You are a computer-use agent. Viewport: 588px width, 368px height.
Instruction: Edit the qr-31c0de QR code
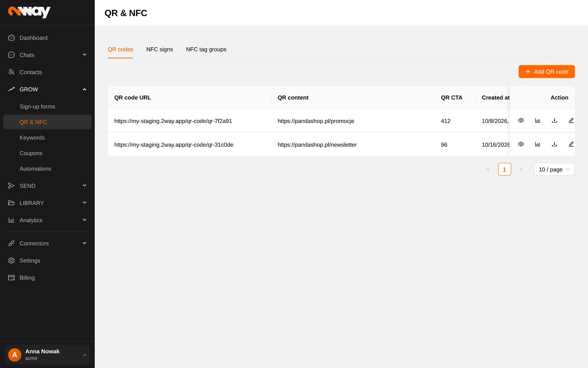(571, 144)
